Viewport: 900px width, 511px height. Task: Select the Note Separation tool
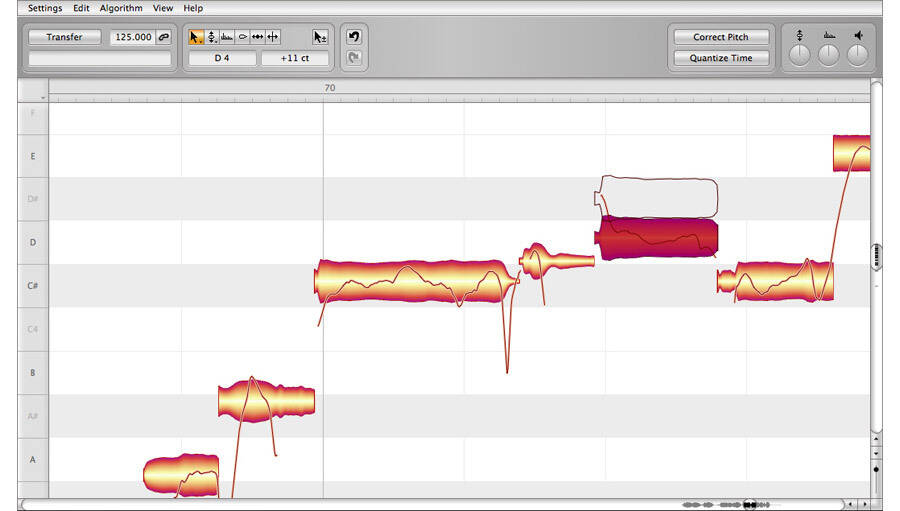273,37
